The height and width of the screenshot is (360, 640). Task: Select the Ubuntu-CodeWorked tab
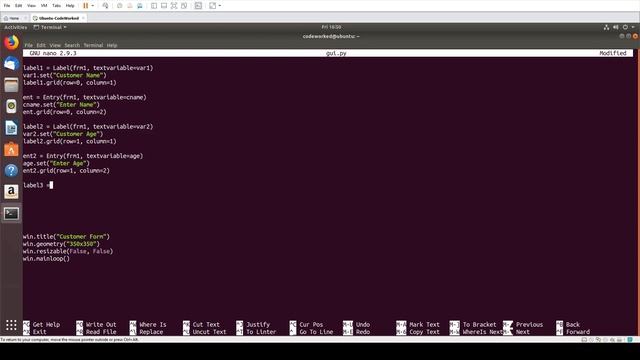click(59, 18)
